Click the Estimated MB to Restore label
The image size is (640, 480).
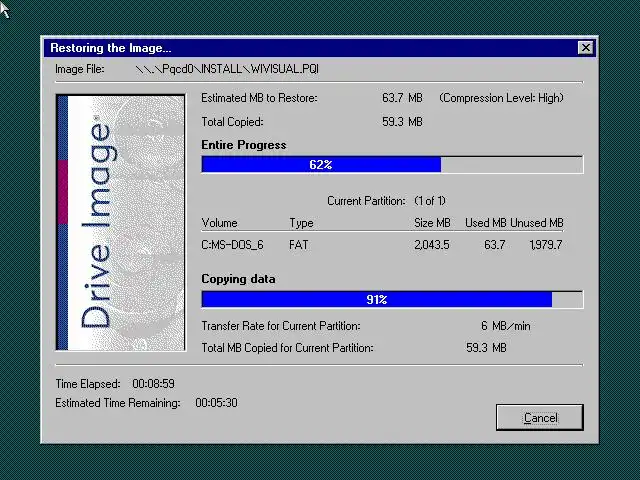tap(259, 98)
